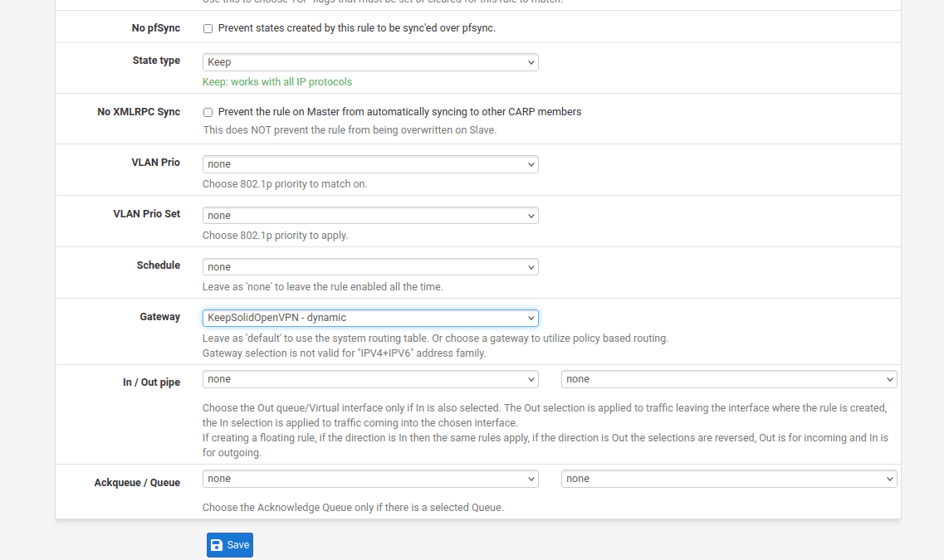
Task: Open the Ackqueue dropdown
Action: point(370,479)
